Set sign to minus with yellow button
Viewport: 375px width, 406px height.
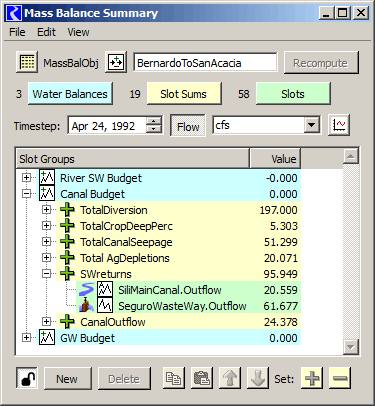[x=340, y=379]
